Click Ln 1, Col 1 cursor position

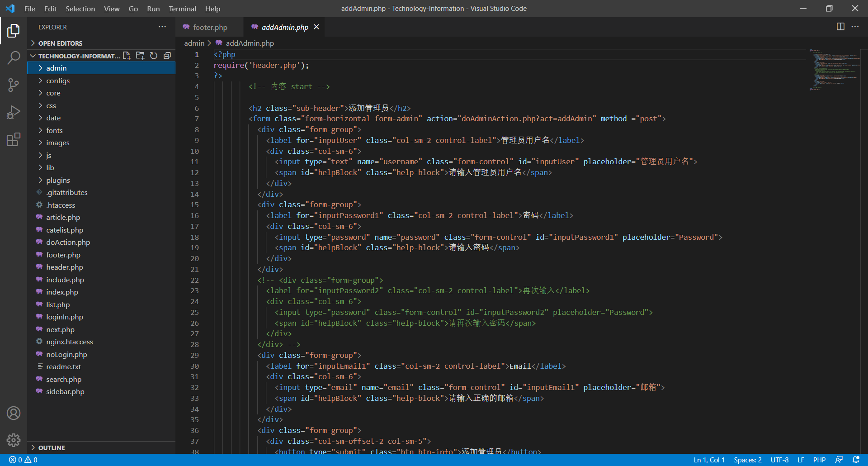click(709, 460)
